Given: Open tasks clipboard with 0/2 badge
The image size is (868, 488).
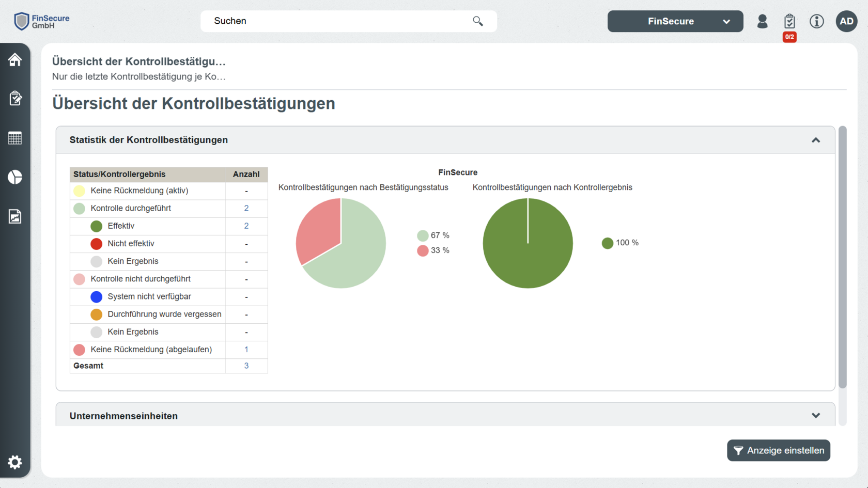Looking at the screenshot, I should click(789, 22).
